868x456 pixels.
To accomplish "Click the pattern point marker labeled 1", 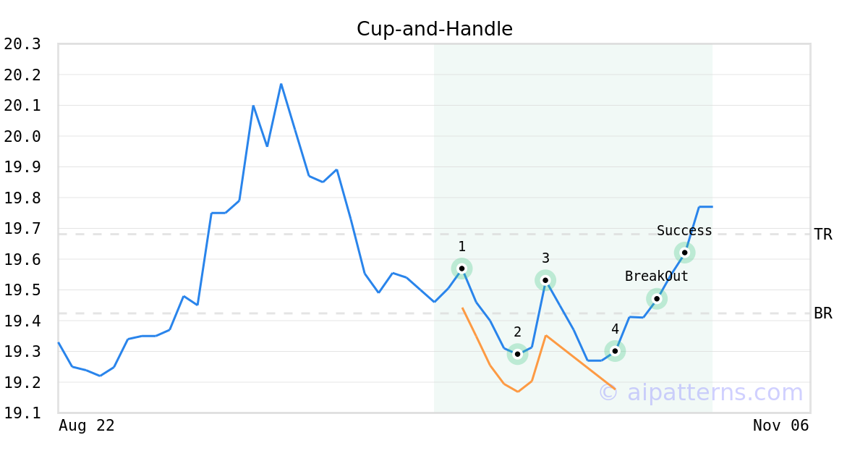I will click(461, 269).
